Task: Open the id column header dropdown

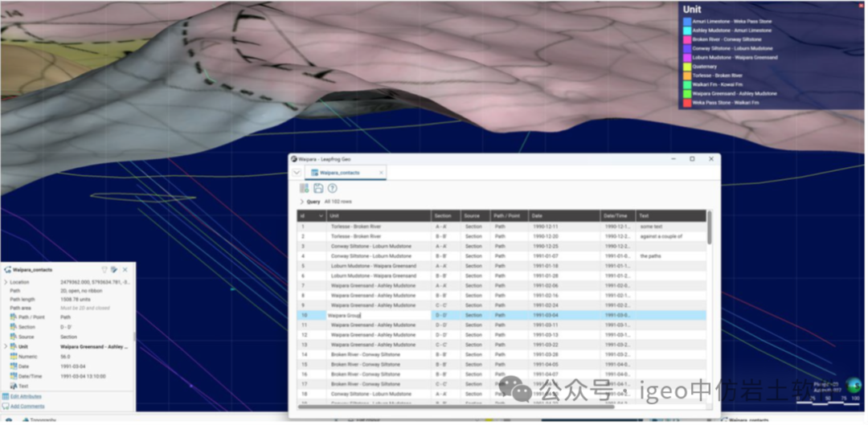Action: point(321,216)
